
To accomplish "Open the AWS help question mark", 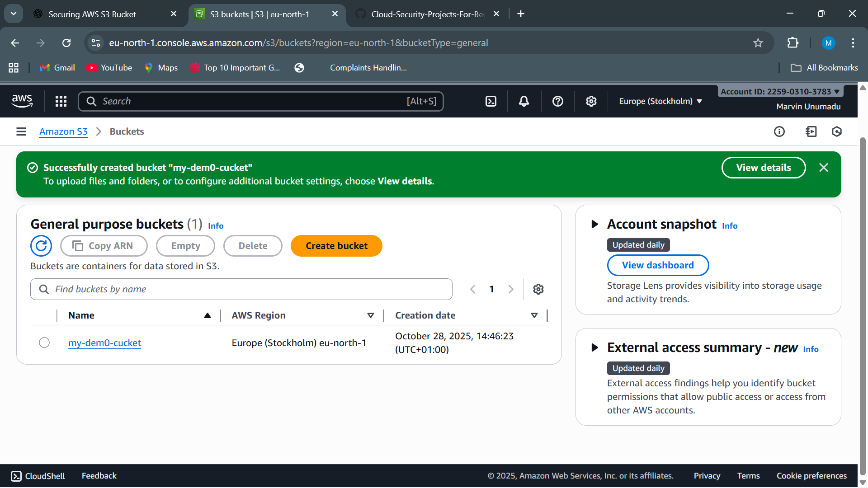I will 558,101.
